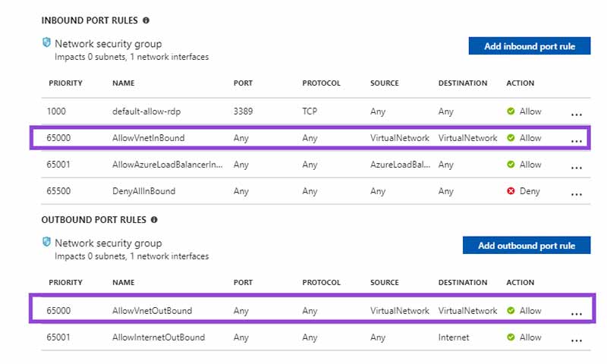Click Add inbound port rule button
This screenshot has width=607, height=364.
pos(529,46)
